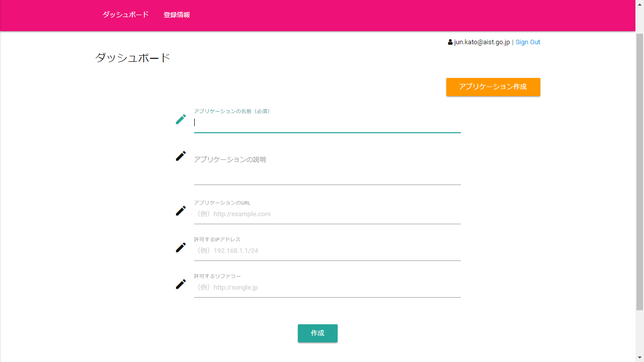Click the pencil icon beside アプリケーションのURL

pyautogui.click(x=181, y=211)
